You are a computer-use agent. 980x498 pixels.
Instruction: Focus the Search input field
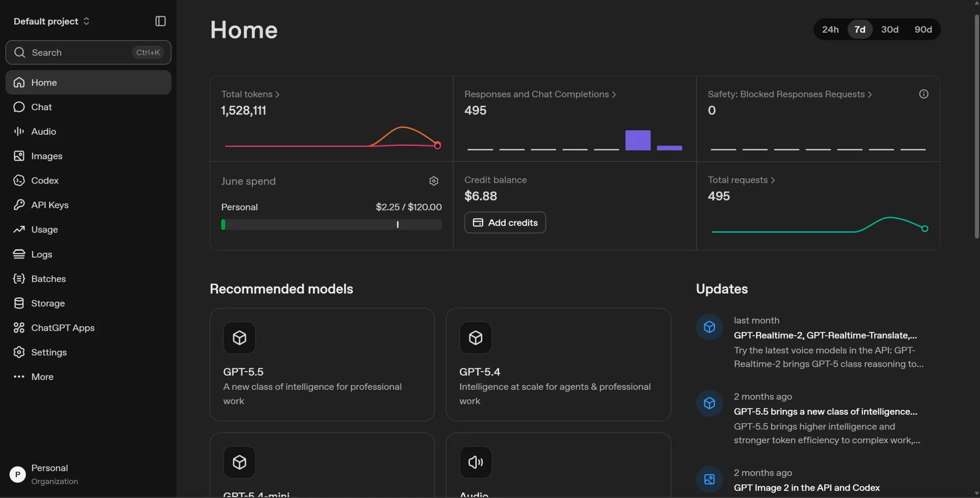click(x=88, y=52)
